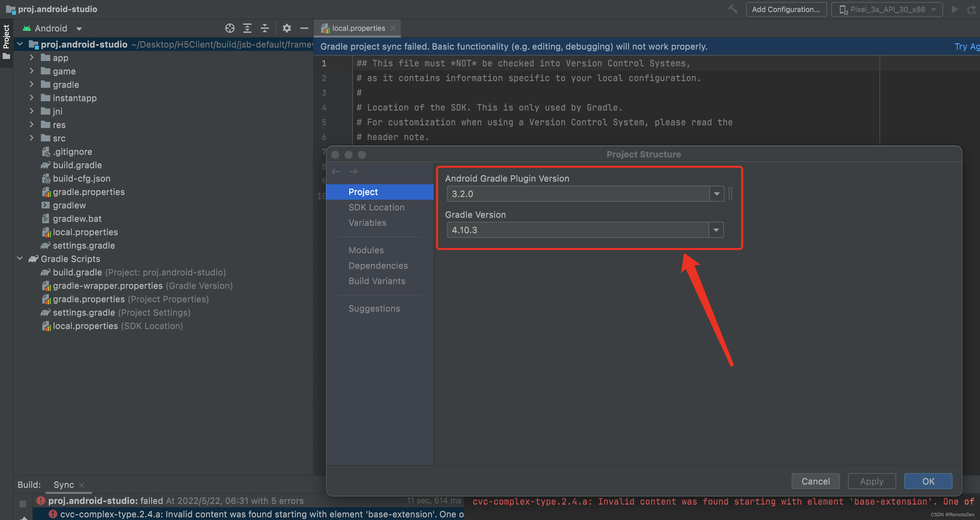The width and height of the screenshot is (980, 520).
Task: Select settings.gradle under proj.android-studio
Action: click(78, 246)
